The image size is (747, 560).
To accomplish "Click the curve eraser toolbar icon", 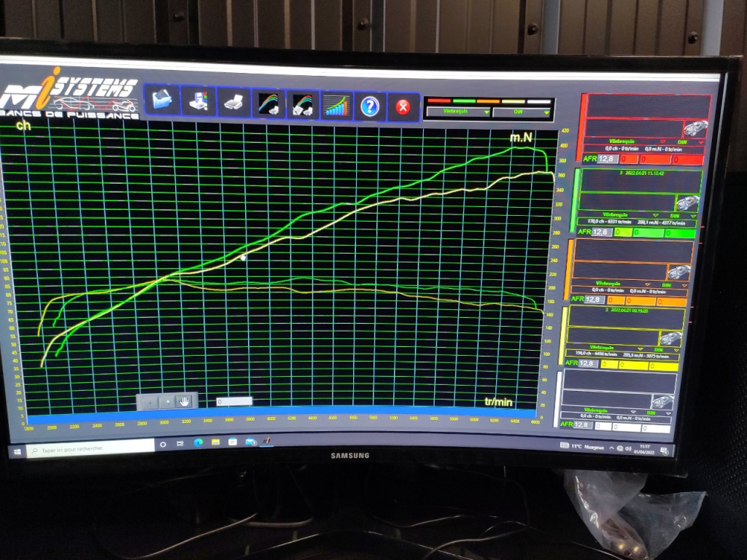I will pyautogui.click(x=303, y=105).
